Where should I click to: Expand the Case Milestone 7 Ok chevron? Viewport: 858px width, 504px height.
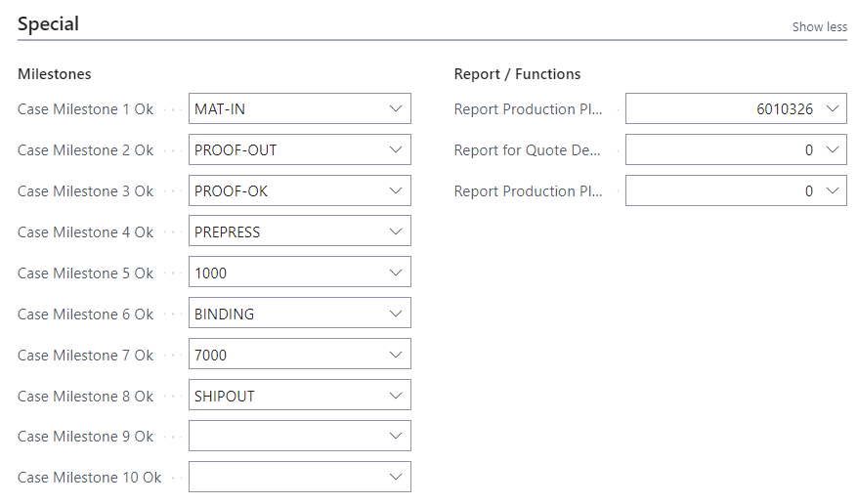[x=395, y=355]
